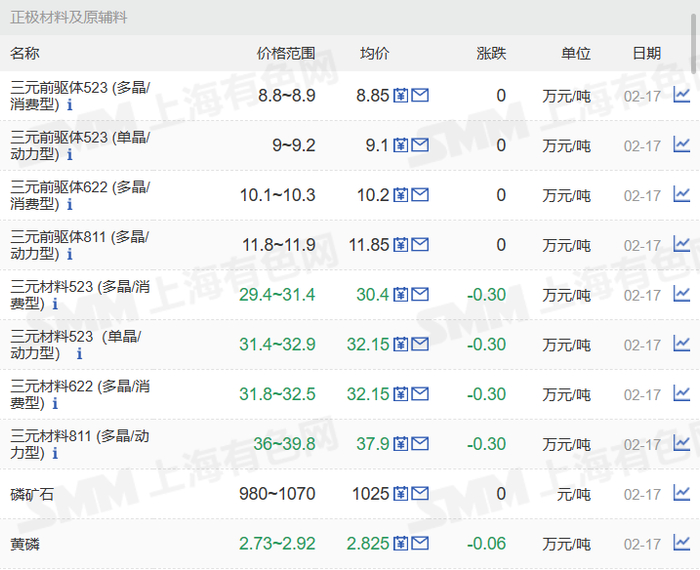This screenshot has width=700, height=570.
Task: Show info icon for 三元材料523 多晶/消费型
Action: click(55, 304)
